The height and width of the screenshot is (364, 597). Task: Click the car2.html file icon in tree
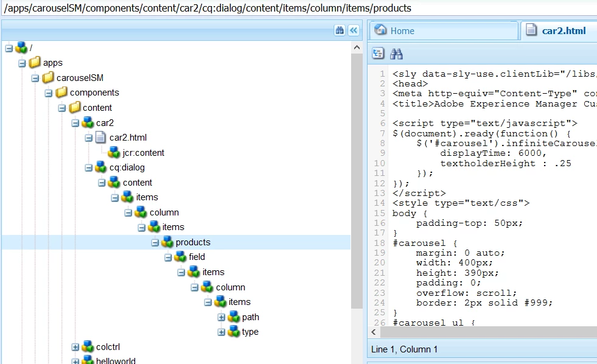[x=101, y=138]
